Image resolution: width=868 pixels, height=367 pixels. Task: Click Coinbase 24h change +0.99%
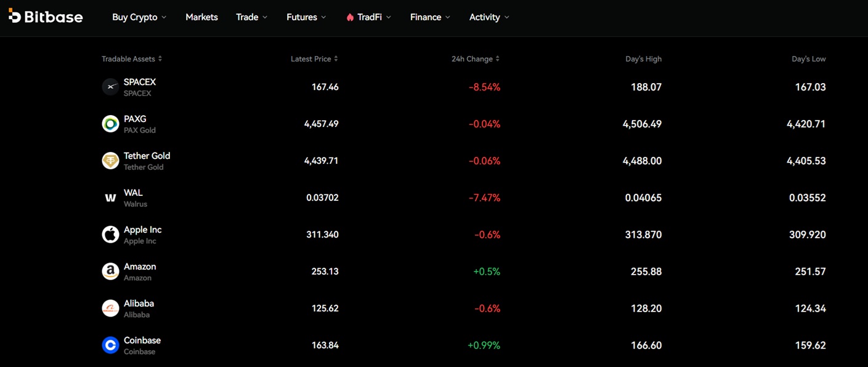(484, 345)
